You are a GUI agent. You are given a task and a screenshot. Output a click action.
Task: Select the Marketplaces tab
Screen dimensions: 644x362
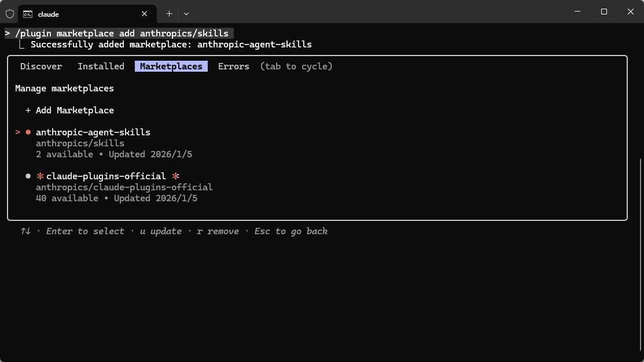coord(171,67)
